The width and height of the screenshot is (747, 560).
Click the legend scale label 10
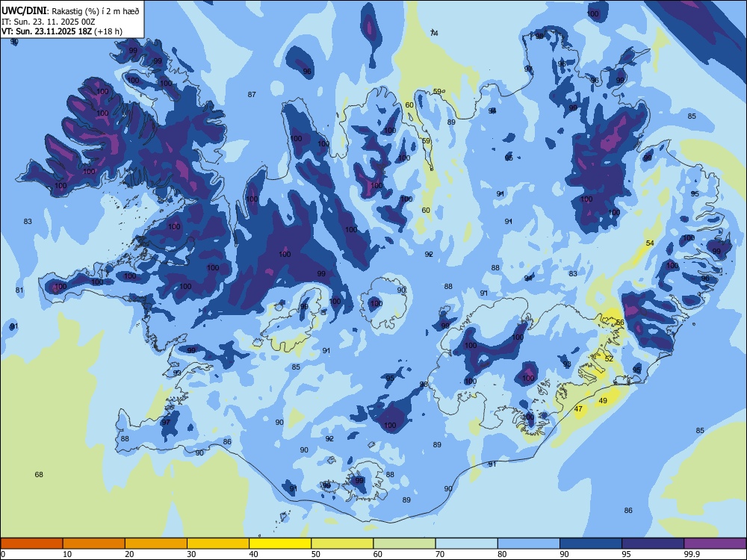[x=67, y=554]
